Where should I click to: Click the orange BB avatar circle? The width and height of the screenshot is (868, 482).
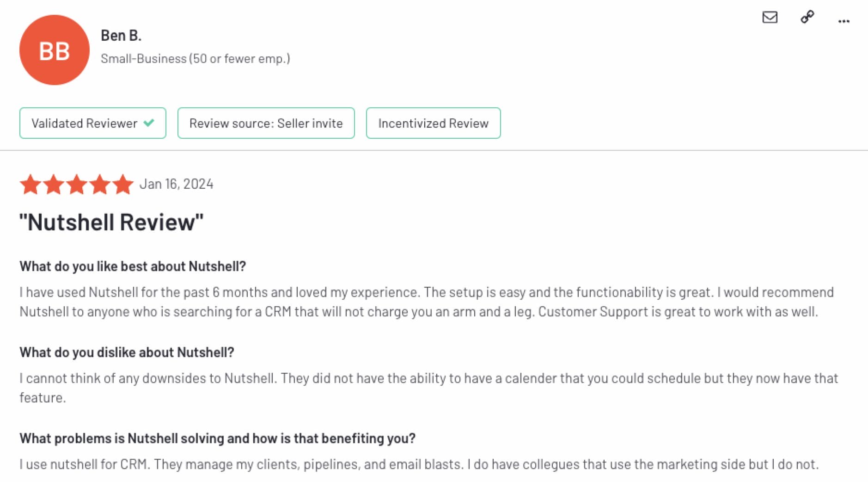(55, 50)
